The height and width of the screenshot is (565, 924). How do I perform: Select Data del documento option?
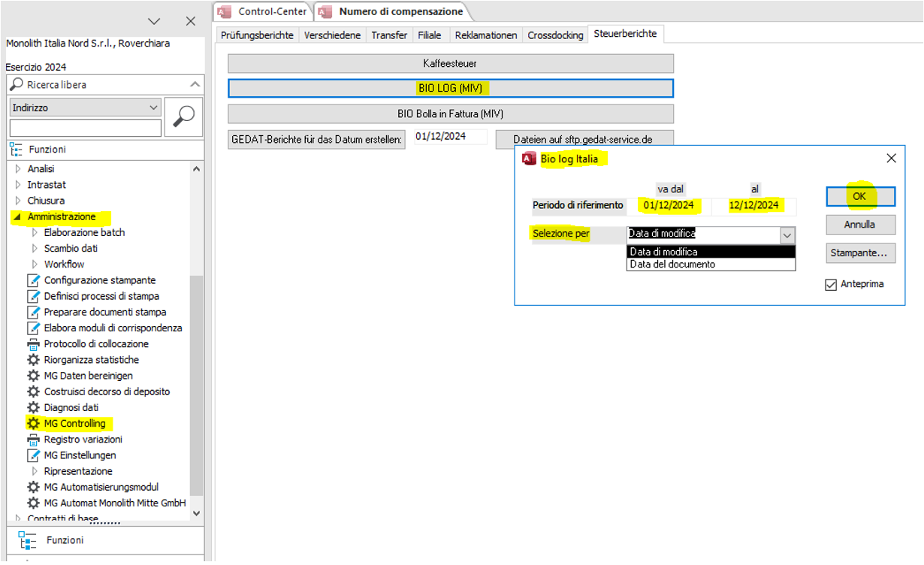click(x=672, y=264)
